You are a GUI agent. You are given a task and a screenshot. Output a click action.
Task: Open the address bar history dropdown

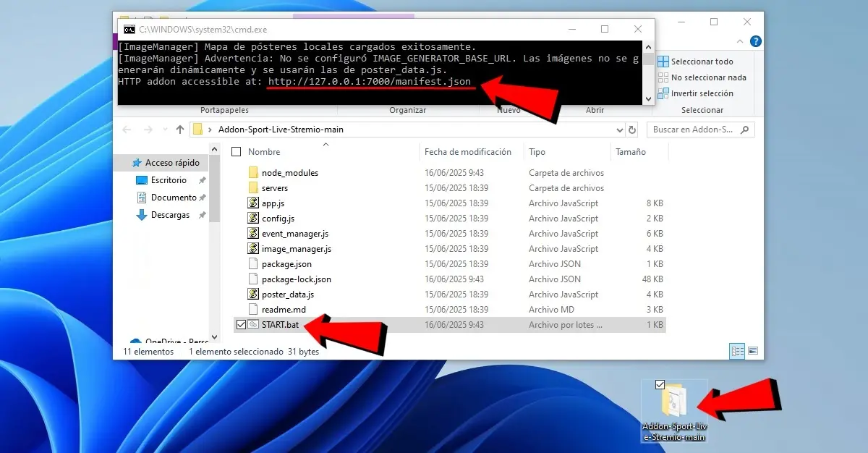619,130
